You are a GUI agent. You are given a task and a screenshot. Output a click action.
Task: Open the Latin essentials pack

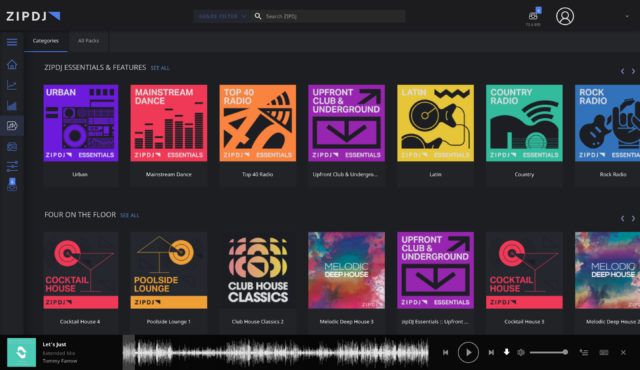click(436, 123)
